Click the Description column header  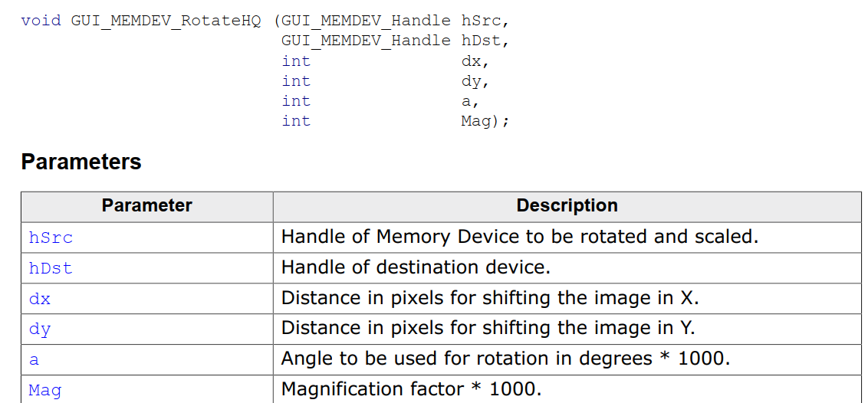567,205
